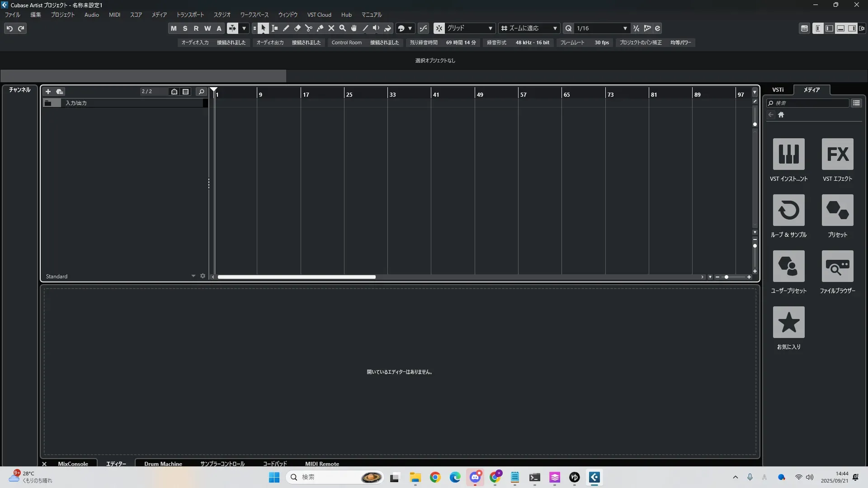Open Loops & Samples media tile
Screen dimensions: 868x488
pos(788,211)
